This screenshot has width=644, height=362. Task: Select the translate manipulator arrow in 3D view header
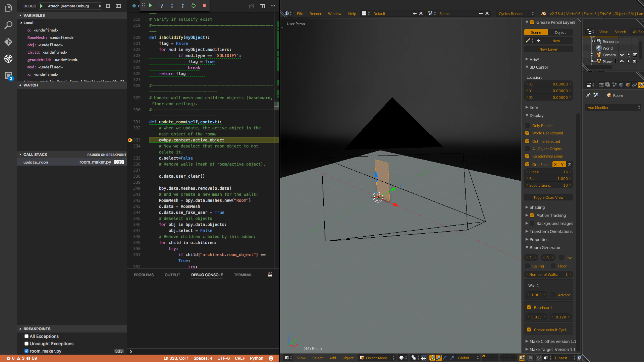[439, 358]
